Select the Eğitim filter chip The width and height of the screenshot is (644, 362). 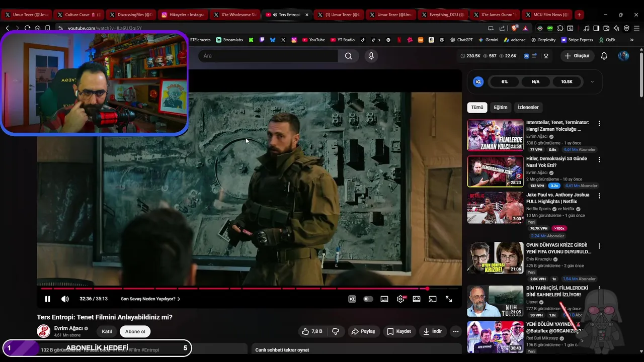pos(500,107)
